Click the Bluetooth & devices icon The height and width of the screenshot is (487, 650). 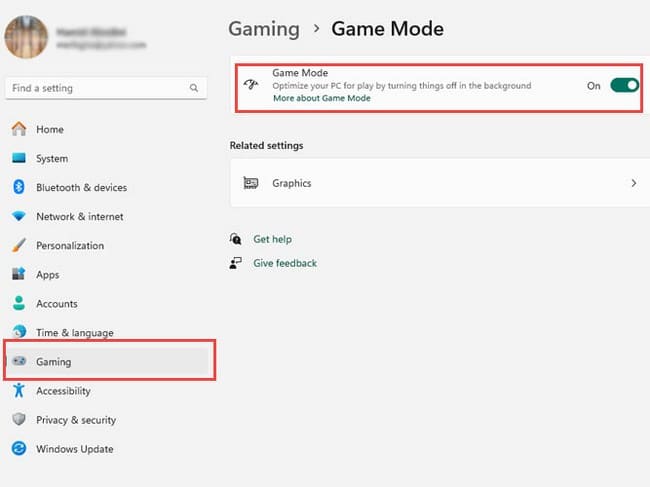coord(18,187)
